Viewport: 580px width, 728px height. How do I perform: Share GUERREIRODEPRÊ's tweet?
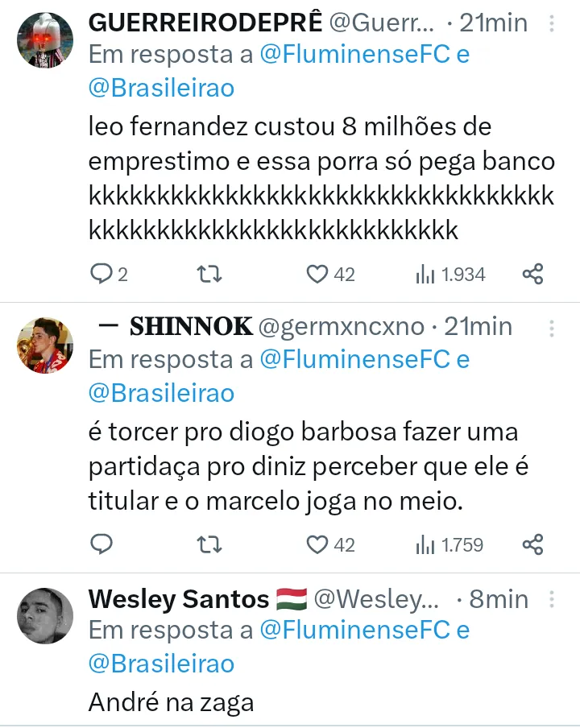point(533,275)
